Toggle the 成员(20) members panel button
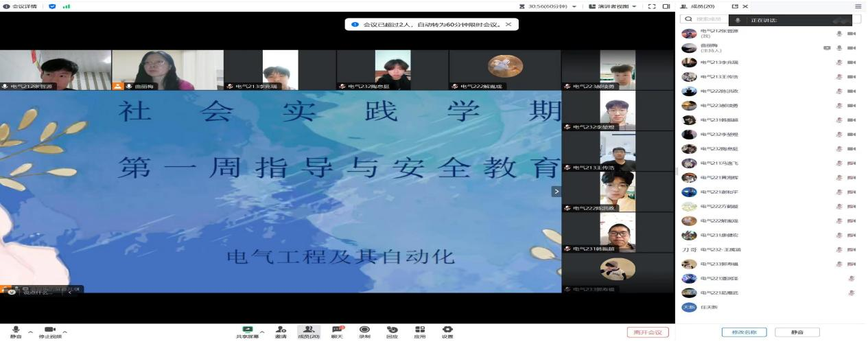 [x=309, y=331]
